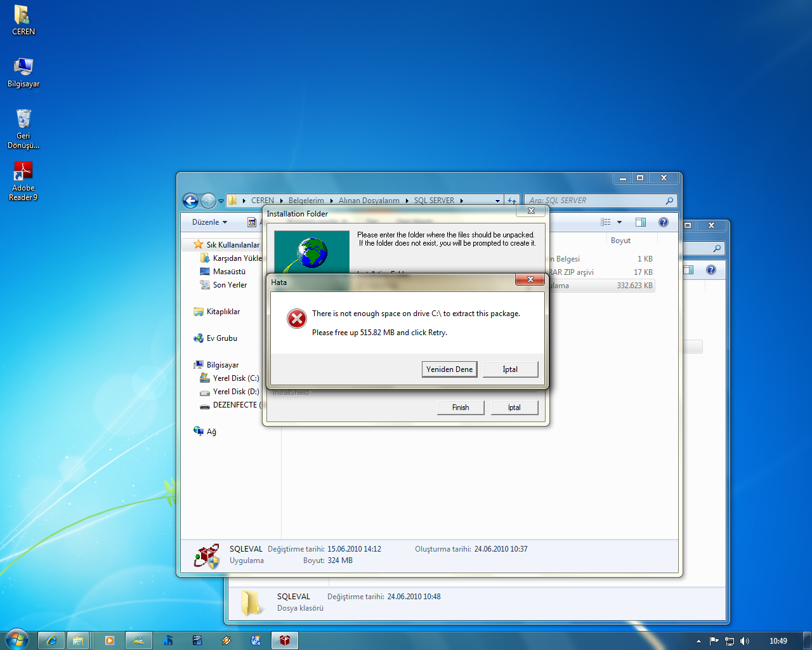The width and height of the screenshot is (812, 650).
Task: Click the SQLEVAL application icon in details pane
Action: tap(207, 557)
